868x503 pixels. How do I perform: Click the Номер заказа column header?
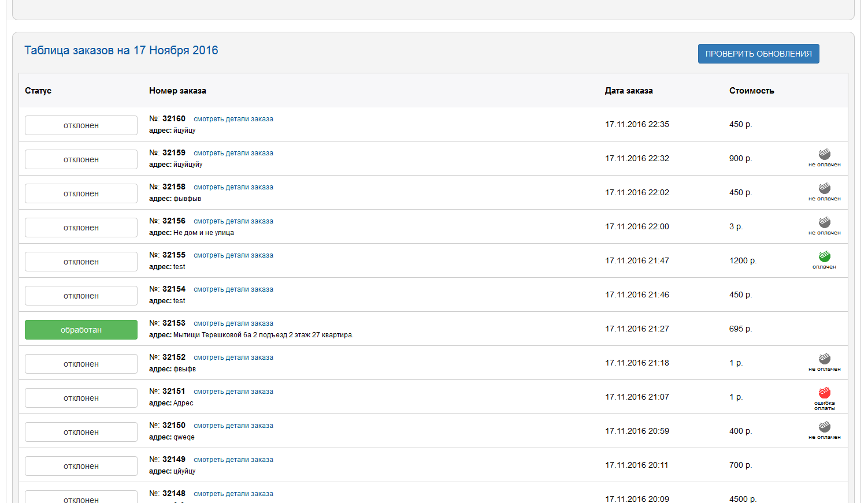tap(177, 91)
